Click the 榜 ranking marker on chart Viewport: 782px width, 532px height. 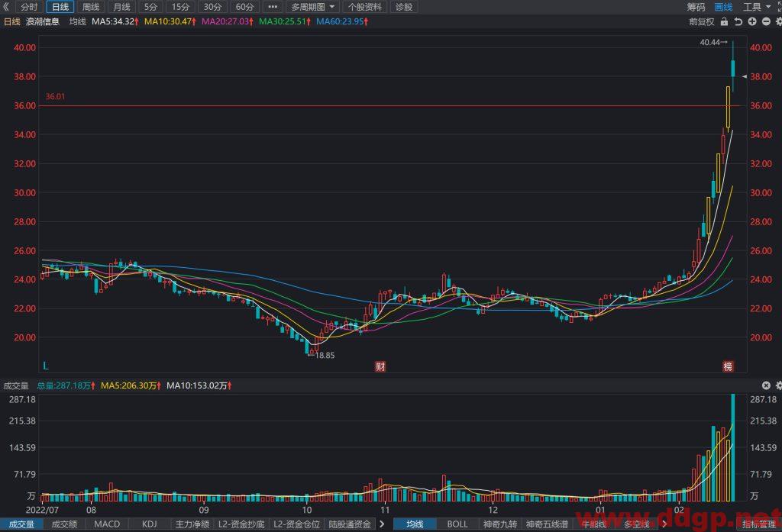coord(728,367)
